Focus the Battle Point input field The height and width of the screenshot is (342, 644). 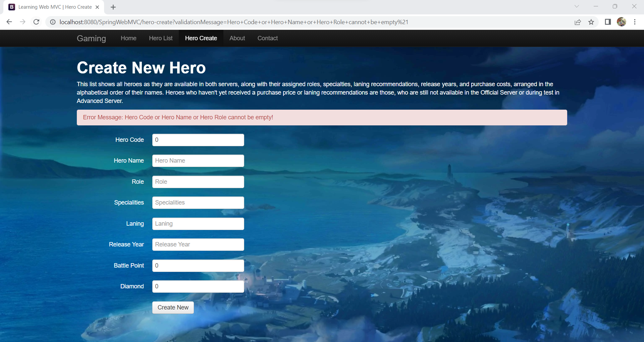(x=198, y=266)
